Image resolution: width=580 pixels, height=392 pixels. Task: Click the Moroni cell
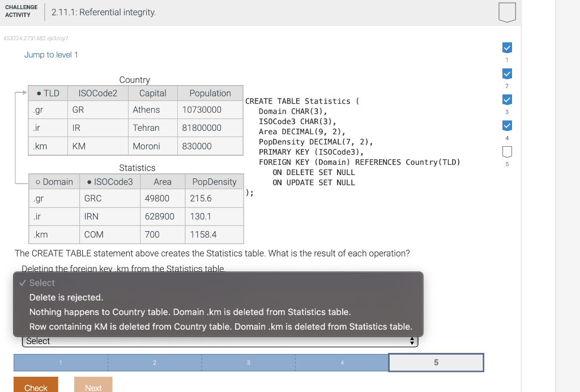click(x=153, y=146)
